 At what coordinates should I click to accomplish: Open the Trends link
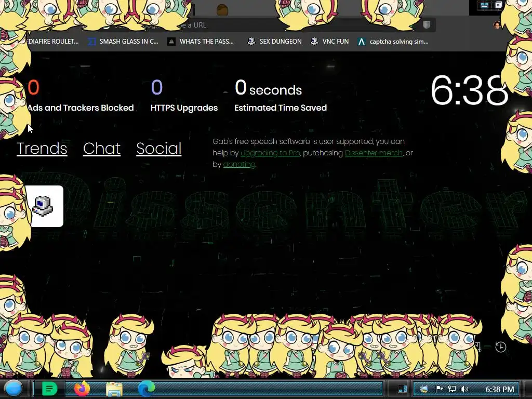click(x=42, y=148)
